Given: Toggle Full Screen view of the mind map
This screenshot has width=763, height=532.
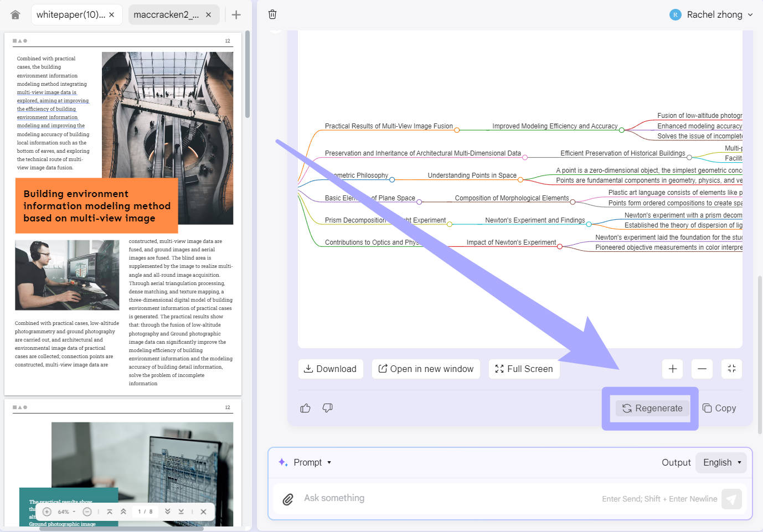Looking at the screenshot, I should [523, 369].
